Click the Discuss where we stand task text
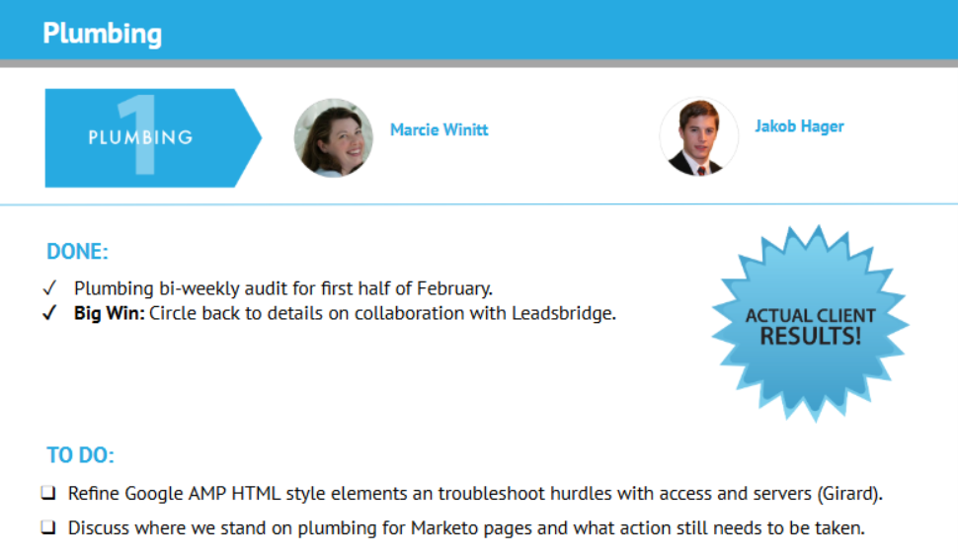This screenshot has height=560, width=958. (x=466, y=528)
